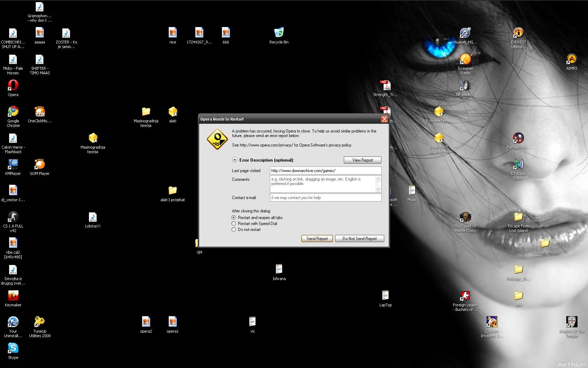Open Google Chrome desktop shortcut
The width and height of the screenshot is (588, 368).
[13, 112]
